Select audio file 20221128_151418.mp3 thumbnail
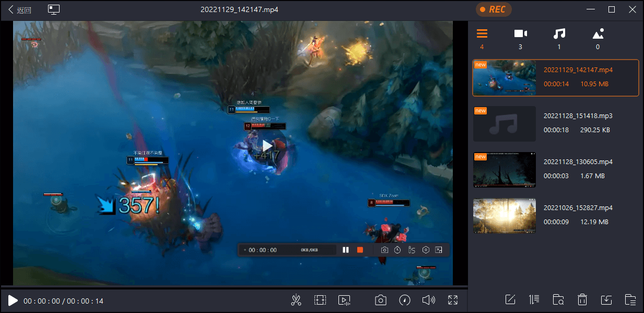This screenshot has width=644, height=313. (x=505, y=124)
